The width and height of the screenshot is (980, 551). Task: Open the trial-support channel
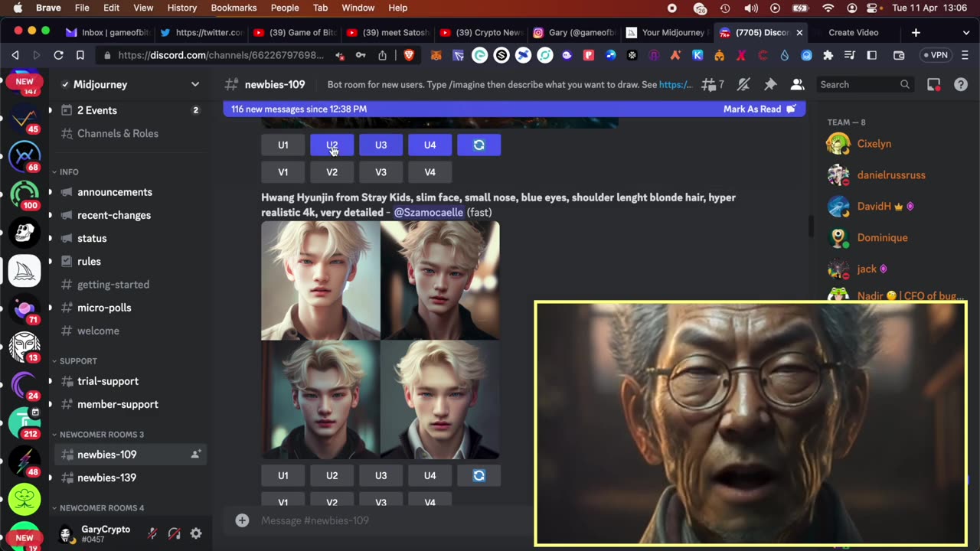pos(108,381)
